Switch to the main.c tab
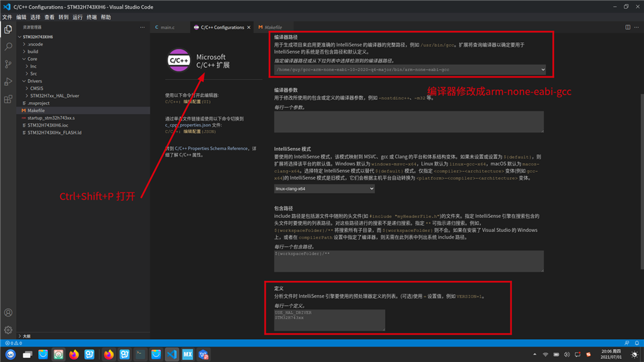The width and height of the screenshot is (644, 362). (x=168, y=27)
